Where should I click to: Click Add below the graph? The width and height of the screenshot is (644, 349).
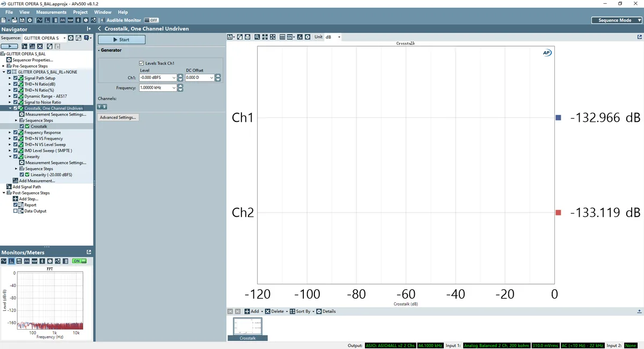(x=252, y=311)
